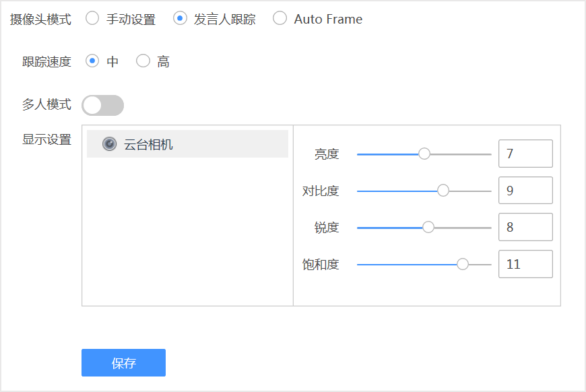Click the 锐度 slider handle
Viewport: 586px width, 392px height.
coord(428,227)
